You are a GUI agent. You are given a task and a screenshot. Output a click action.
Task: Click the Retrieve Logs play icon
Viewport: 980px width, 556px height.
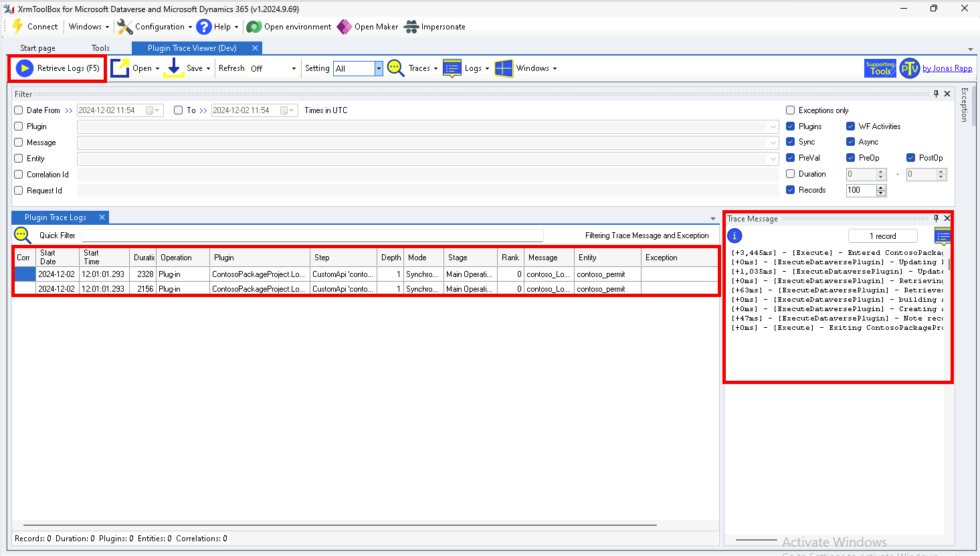(25, 68)
